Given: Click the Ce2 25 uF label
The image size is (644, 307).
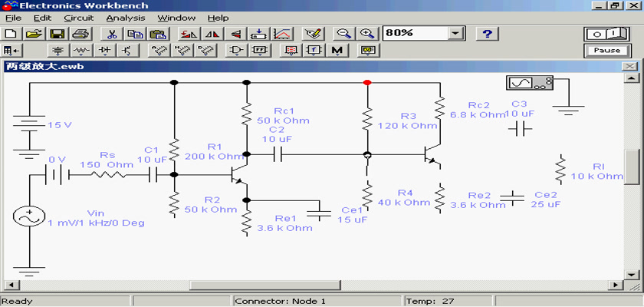Looking at the screenshot, I should point(545,199).
